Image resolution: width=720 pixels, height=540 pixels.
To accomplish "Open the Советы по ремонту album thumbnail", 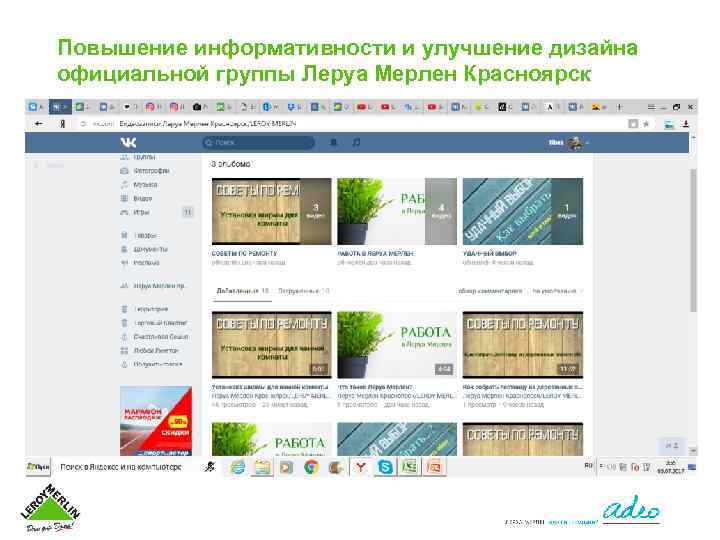I will point(271,211).
